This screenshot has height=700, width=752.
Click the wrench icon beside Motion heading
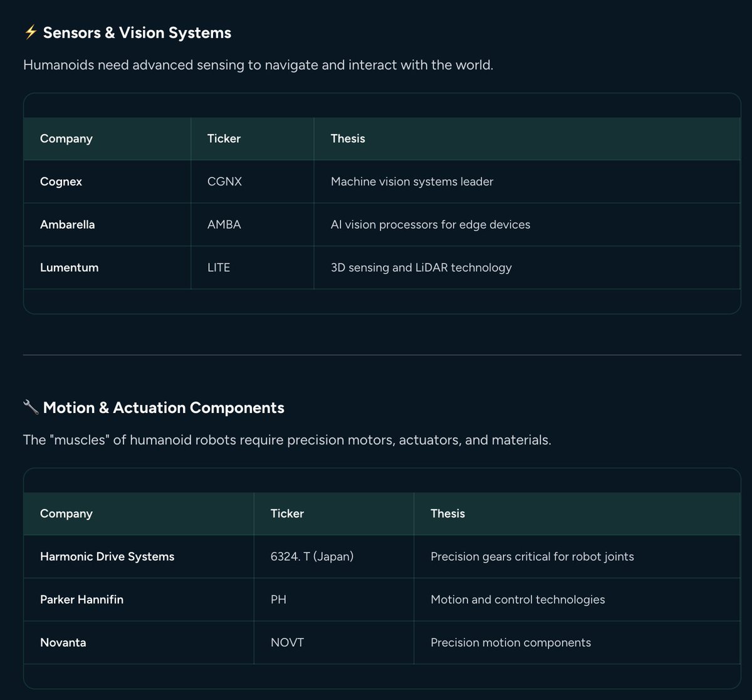31,407
